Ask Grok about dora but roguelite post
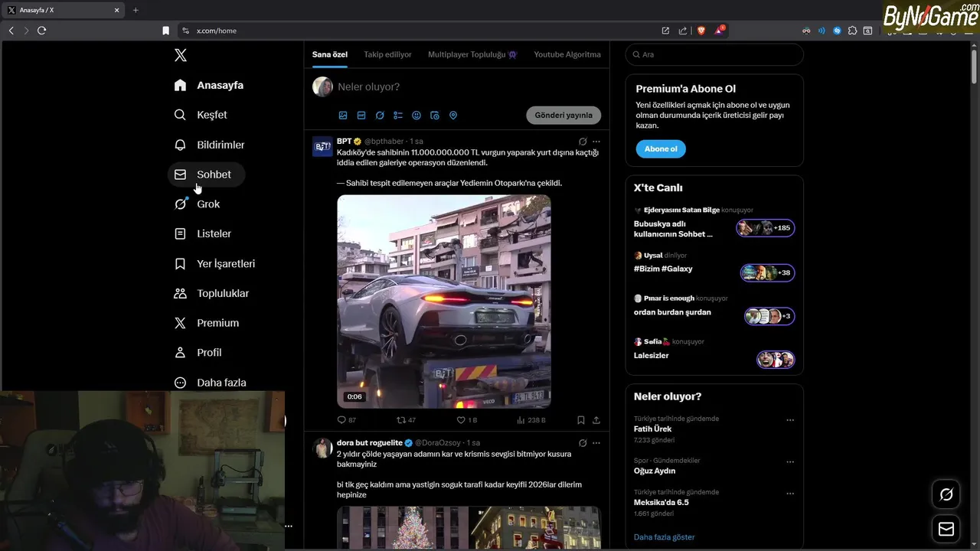This screenshot has width=980, height=551. click(583, 443)
